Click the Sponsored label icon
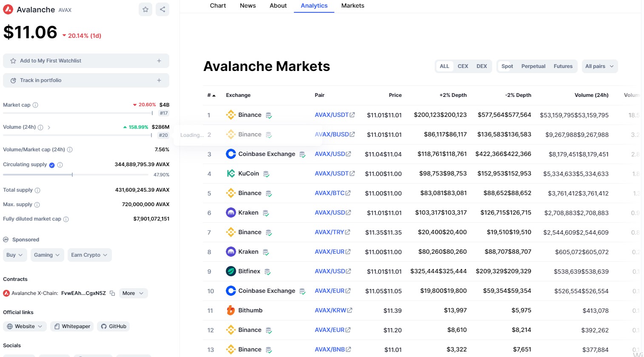Viewport: 644px width, 357px height. pos(6,240)
